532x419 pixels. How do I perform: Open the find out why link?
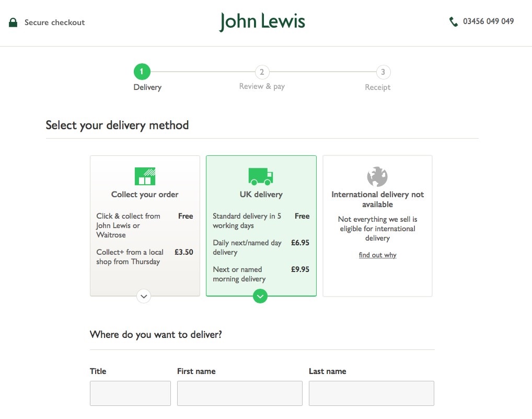(378, 255)
